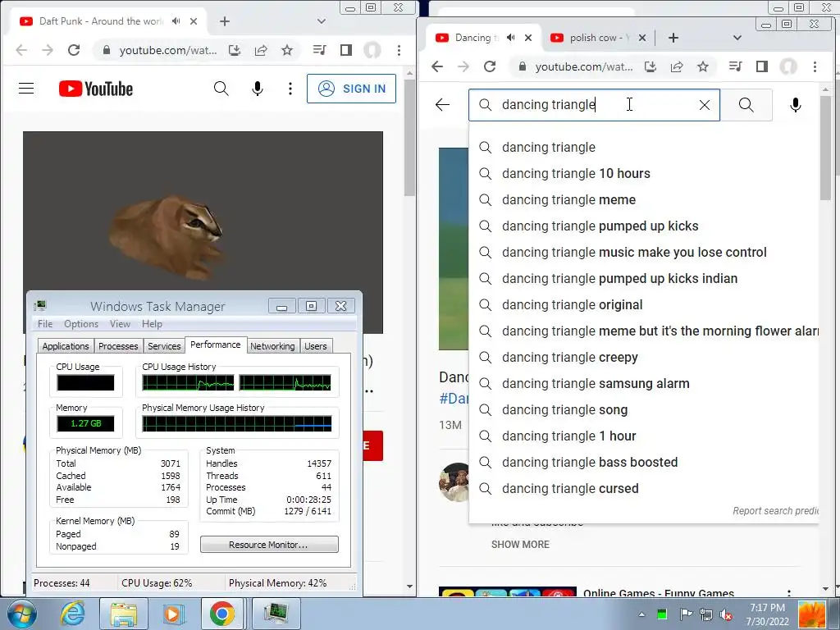840x630 pixels.
Task: Select suggestion 'dancing triangle 10 hours'
Action: tap(643, 174)
